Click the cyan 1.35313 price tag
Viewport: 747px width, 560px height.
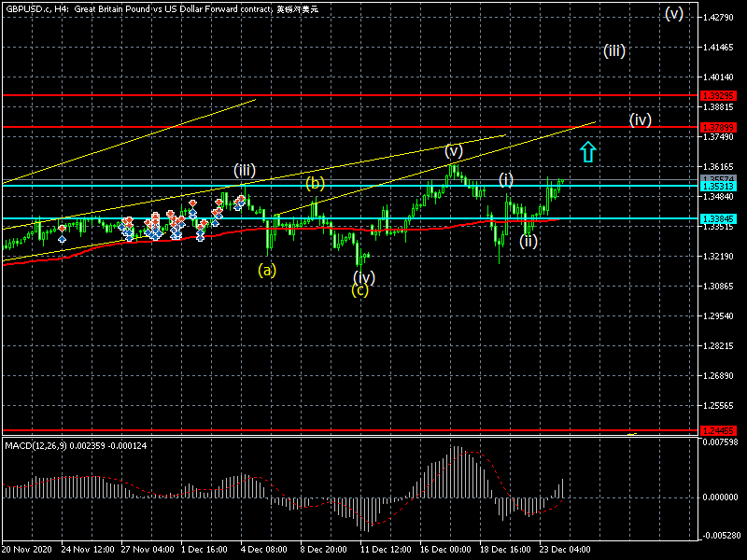(718, 186)
